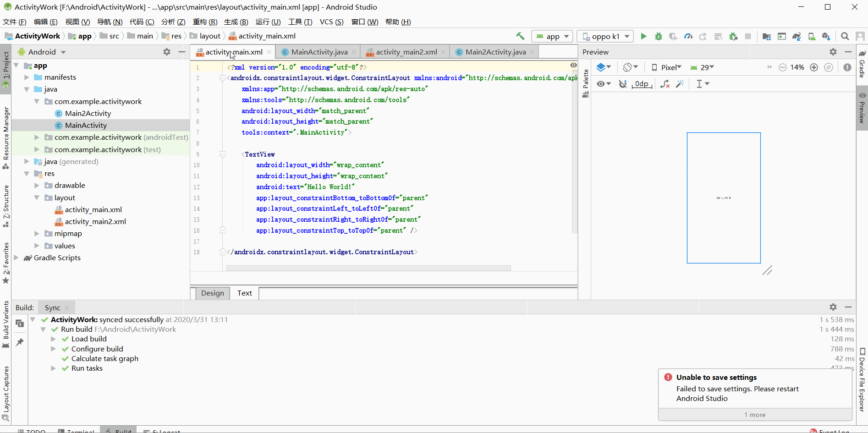Open the oppo k1 device dropdown
The image size is (868, 433).
click(604, 36)
